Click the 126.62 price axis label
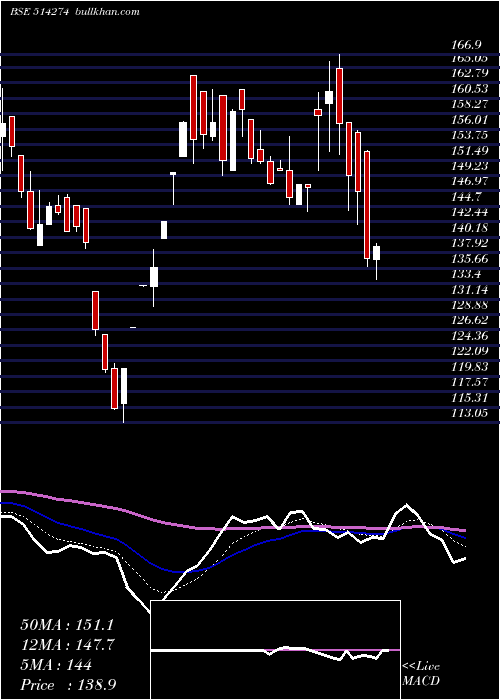 coord(469,321)
